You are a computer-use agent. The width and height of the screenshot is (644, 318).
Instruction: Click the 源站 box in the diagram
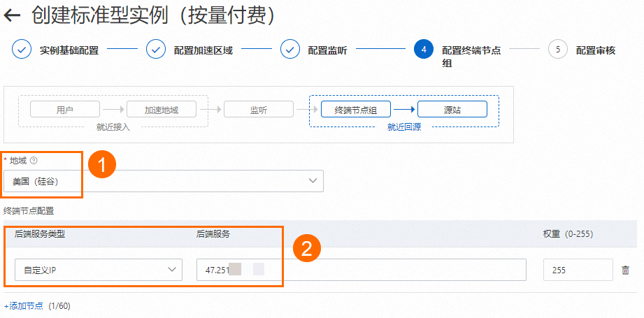(x=452, y=110)
